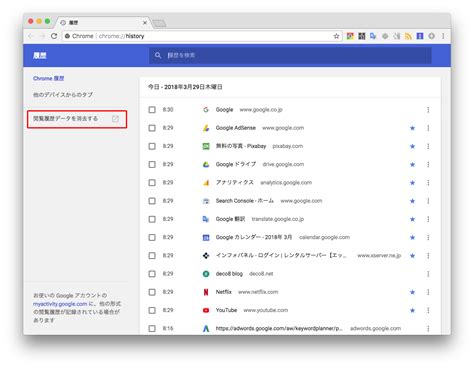Open the more-actions menu for the Google AdSense row

428,128
